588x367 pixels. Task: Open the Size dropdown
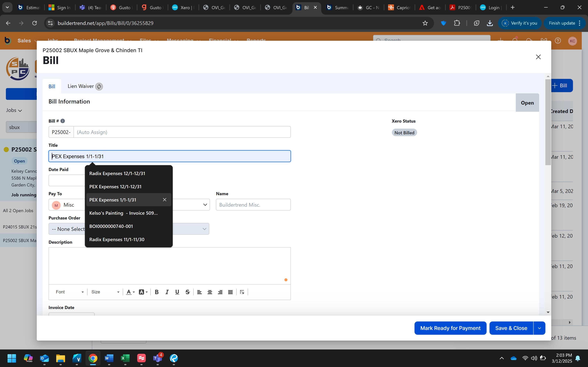[x=105, y=292]
